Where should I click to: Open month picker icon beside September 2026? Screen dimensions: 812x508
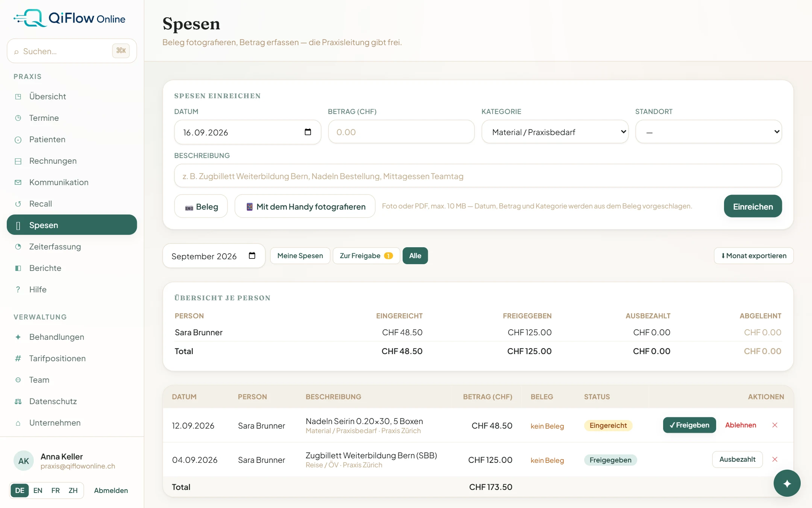(252, 256)
